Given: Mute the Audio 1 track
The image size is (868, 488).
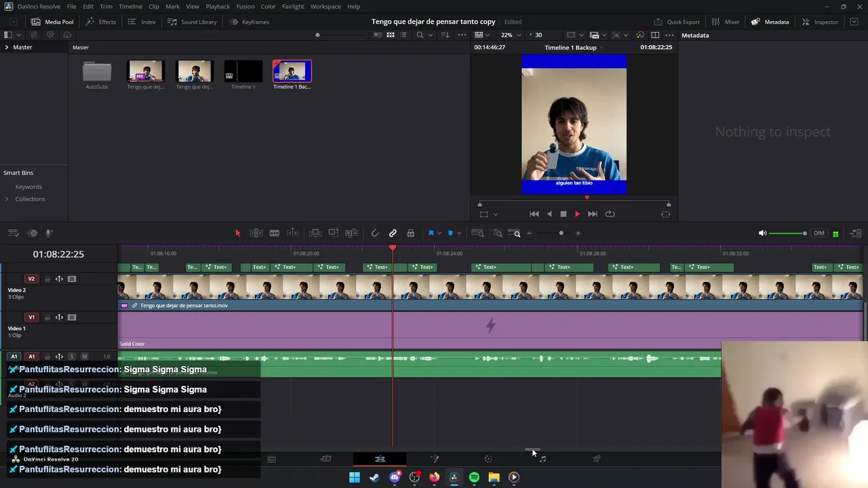Looking at the screenshot, I should [84, 357].
